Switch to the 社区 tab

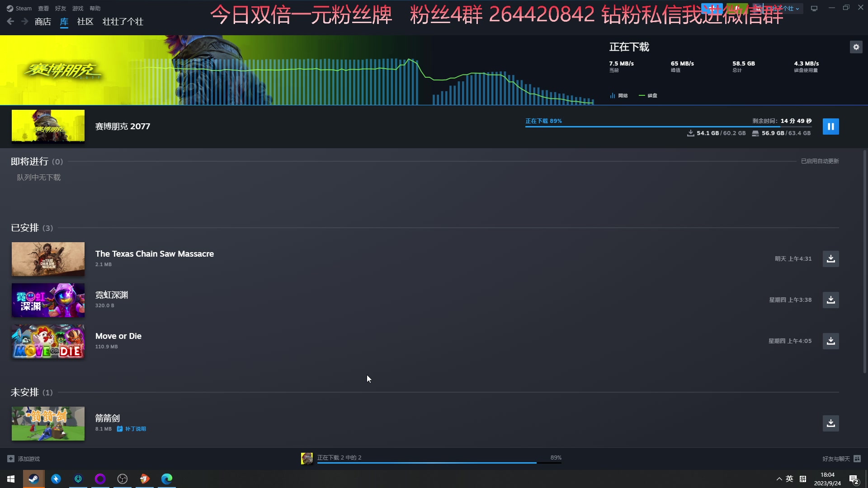click(x=85, y=22)
